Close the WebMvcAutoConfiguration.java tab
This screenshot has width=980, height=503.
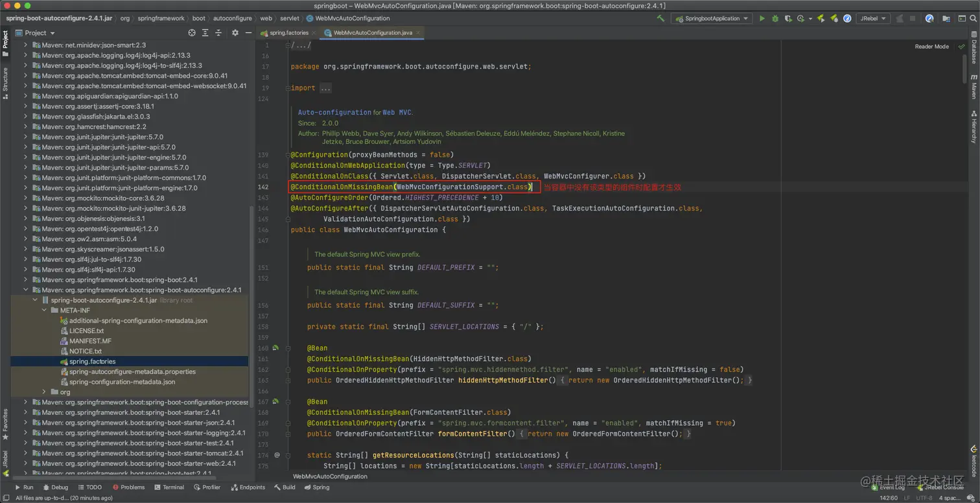click(417, 32)
